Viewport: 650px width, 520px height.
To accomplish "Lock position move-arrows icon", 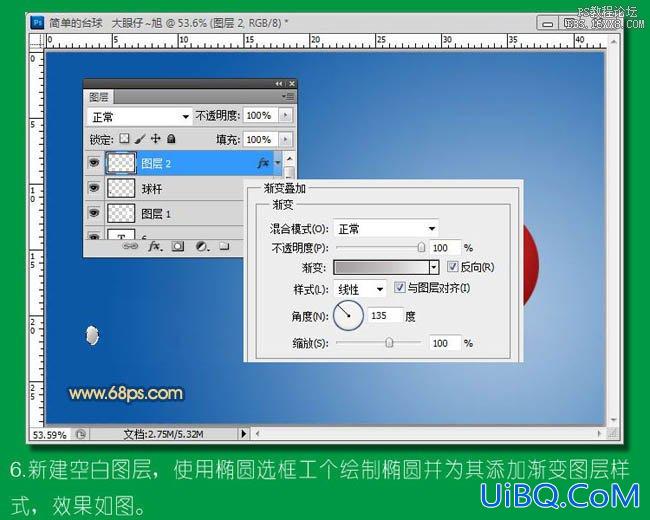I will (x=155, y=139).
